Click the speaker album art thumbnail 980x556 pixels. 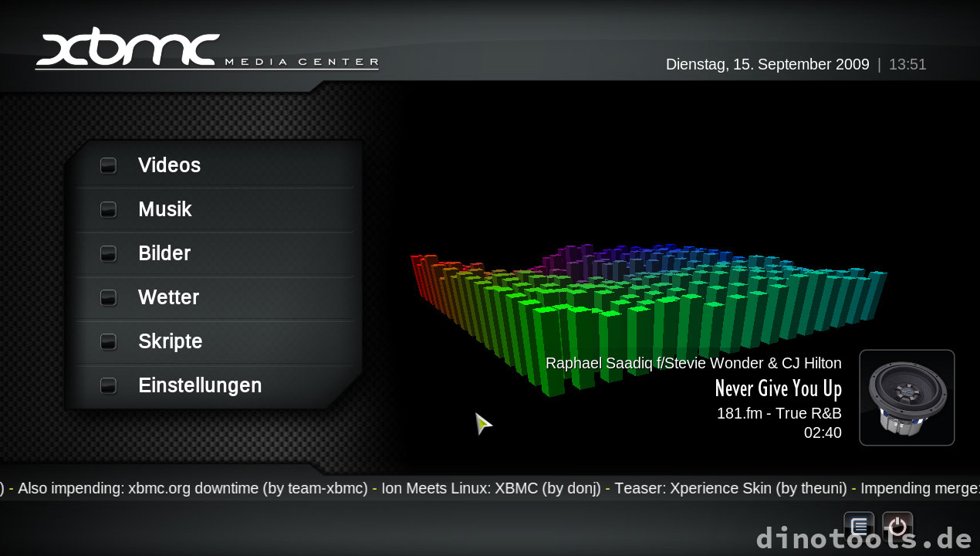(907, 398)
